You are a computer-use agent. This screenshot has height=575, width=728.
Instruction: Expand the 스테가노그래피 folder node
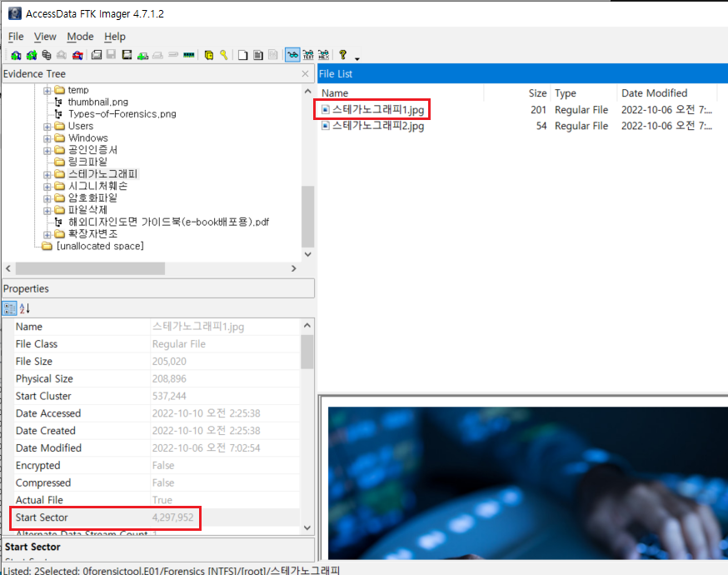coord(47,175)
